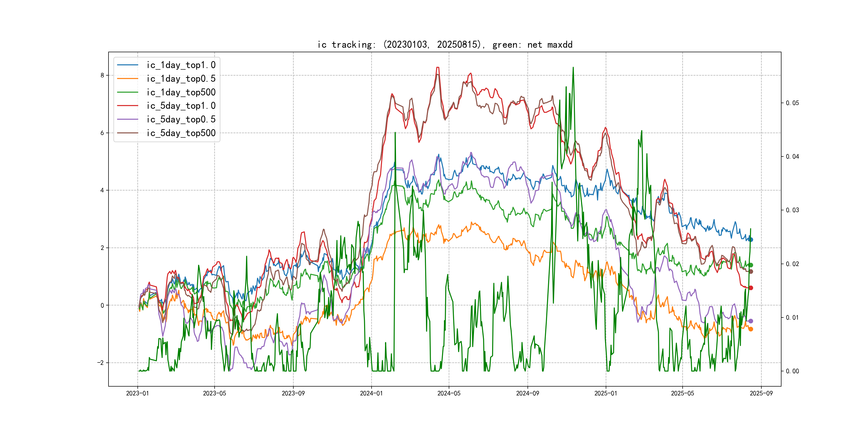This screenshot has height=434, width=868.
Task: Click the 8 left y-axis label
Action: pyautogui.click(x=102, y=76)
